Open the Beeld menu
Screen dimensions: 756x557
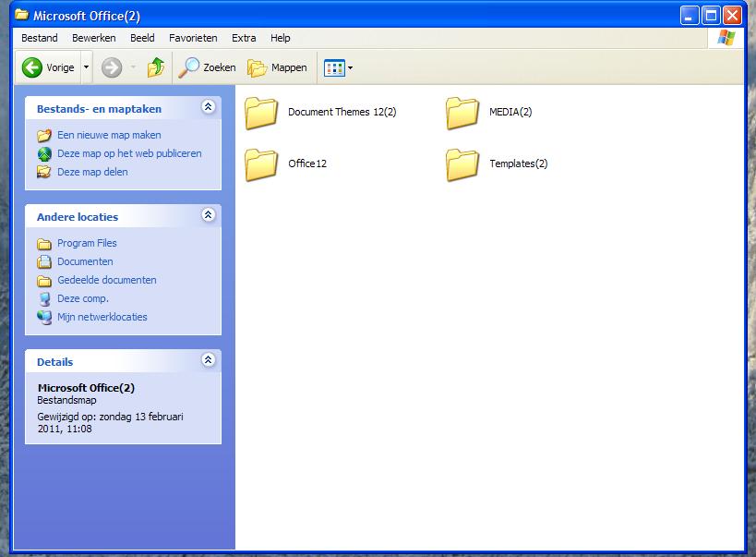(142, 38)
